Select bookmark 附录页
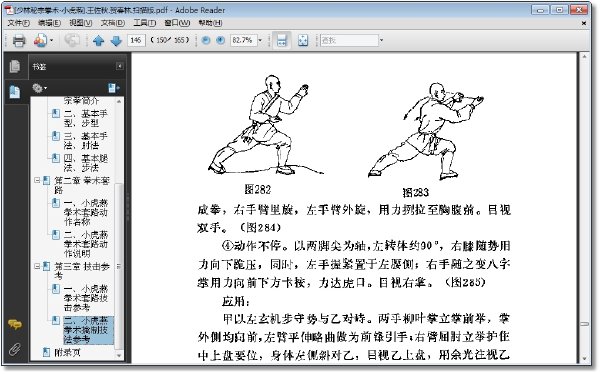This screenshot has width=600, height=374. [x=67, y=353]
